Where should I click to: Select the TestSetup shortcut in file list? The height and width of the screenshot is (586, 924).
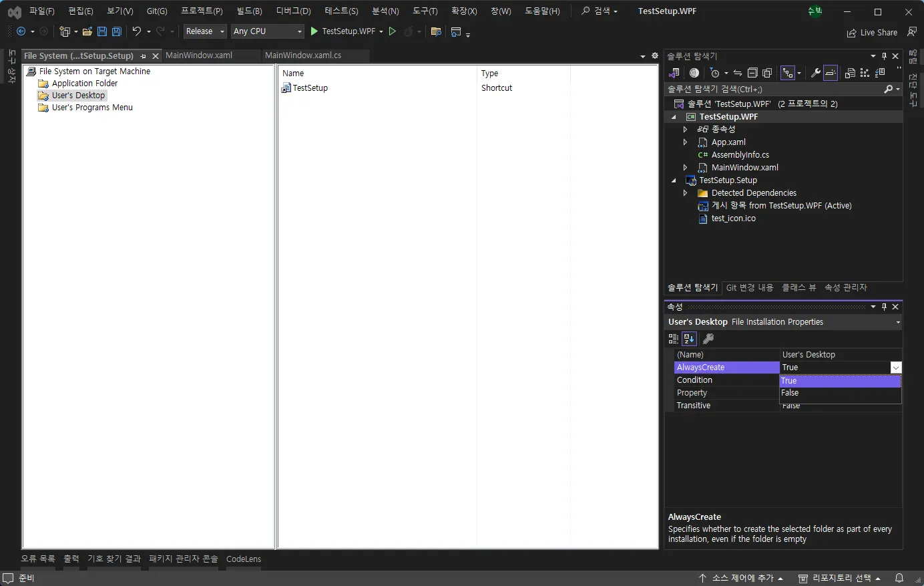[x=310, y=88]
